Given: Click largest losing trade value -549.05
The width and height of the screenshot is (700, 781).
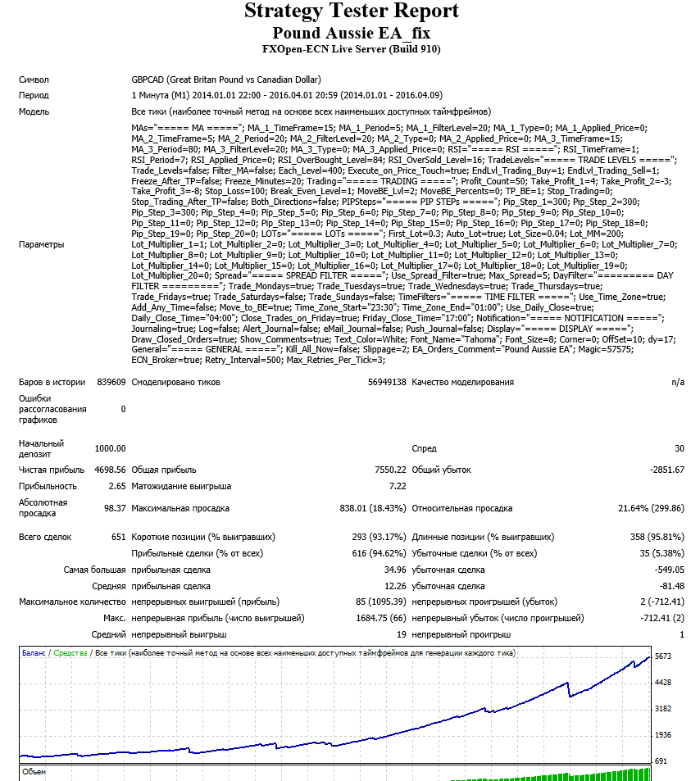Looking at the screenshot, I should coord(669,570).
